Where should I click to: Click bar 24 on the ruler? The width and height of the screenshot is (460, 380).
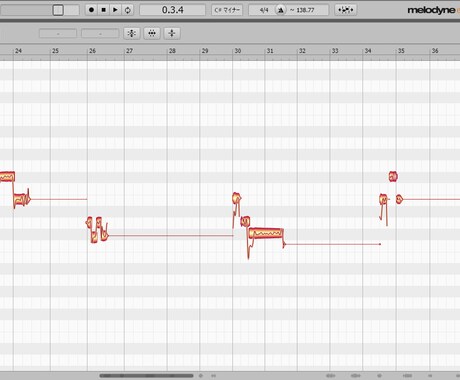tap(18, 51)
